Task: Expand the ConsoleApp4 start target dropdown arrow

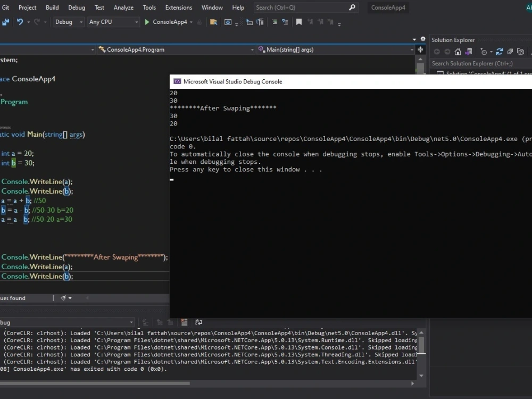Action: [192, 22]
